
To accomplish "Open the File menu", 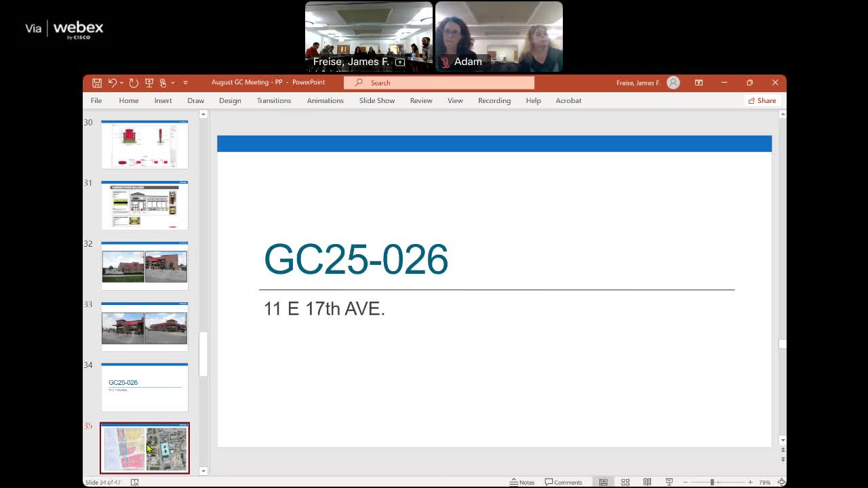I will [x=96, y=100].
